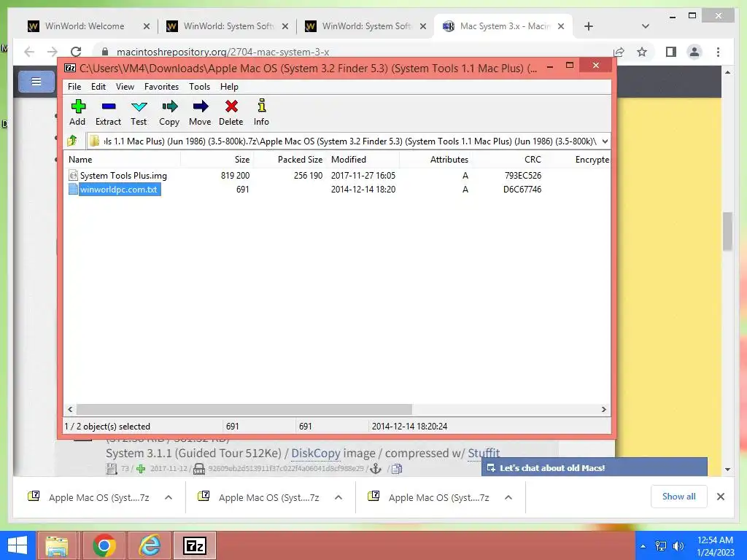The height and width of the screenshot is (560, 747).
Task: Close the Chrome downloads bar
Action: click(721, 497)
